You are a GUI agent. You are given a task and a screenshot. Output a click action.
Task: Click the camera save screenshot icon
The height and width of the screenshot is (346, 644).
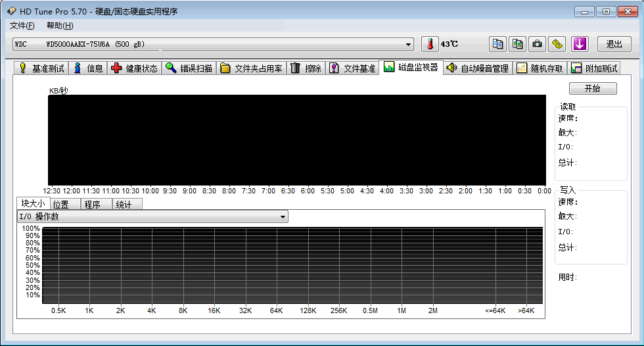click(538, 44)
